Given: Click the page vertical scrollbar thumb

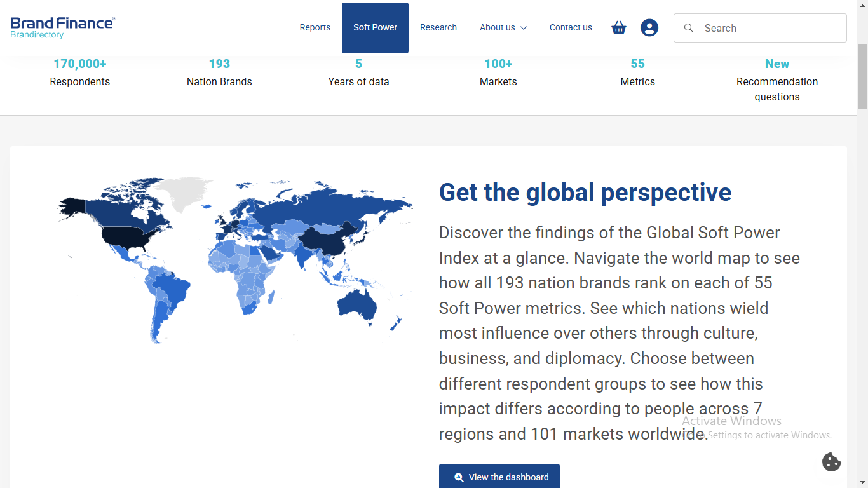Looking at the screenshot, I should click(x=862, y=76).
